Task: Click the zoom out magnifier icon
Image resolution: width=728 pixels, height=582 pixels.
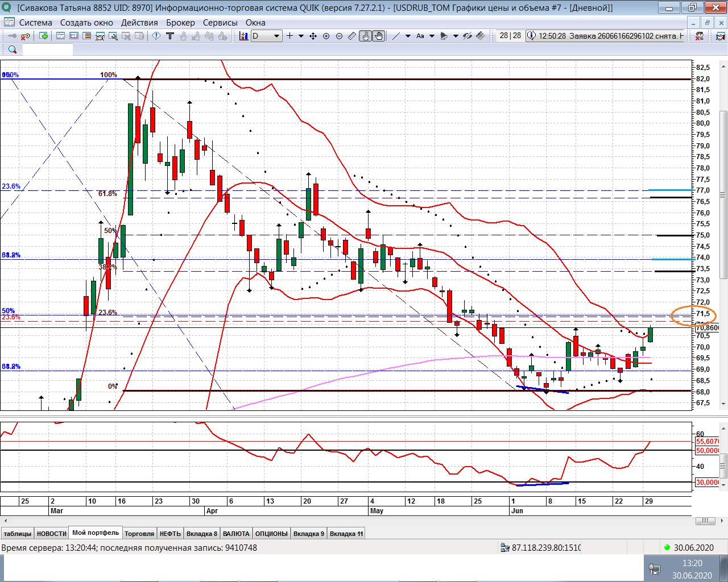Action: 339,36
